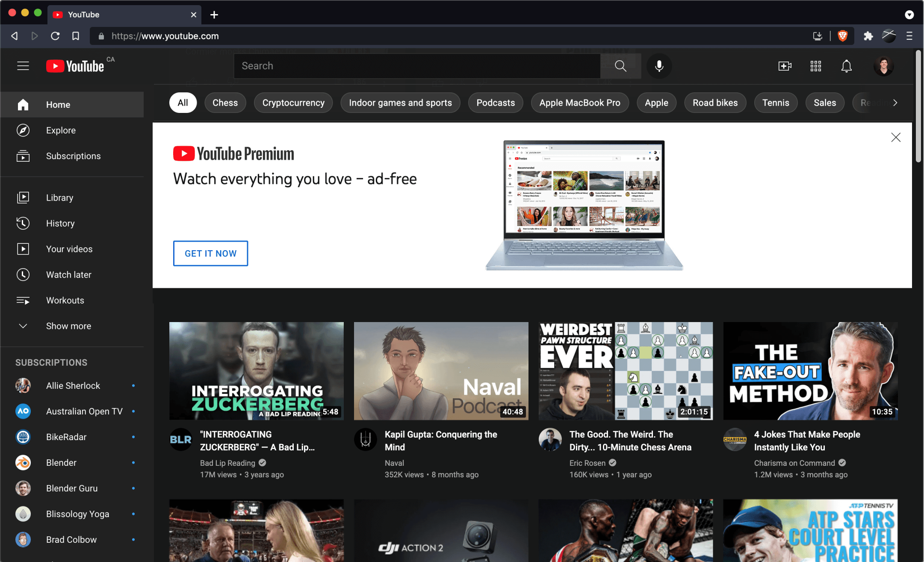Open the YouTube apps grid icon
Viewport: 924px width, 562px height.
(815, 66)
